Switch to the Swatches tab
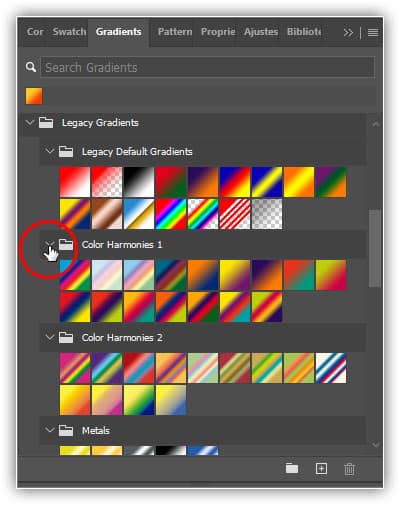The image size is (400, 505). [69, 32]
